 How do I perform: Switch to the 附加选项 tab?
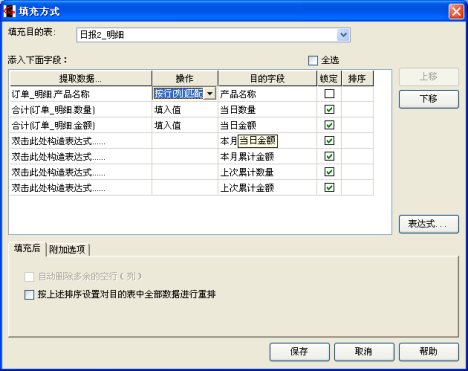pos(67,249)
